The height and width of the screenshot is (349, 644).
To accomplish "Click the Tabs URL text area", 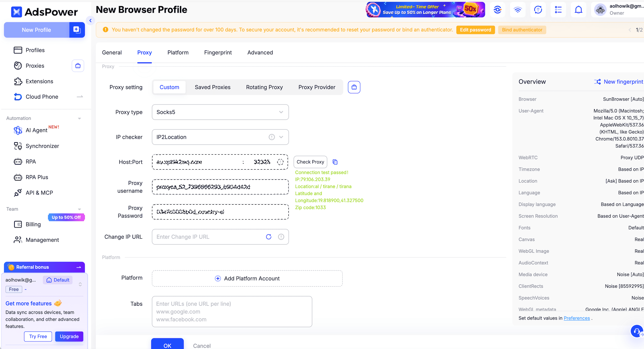I will [x=232, y=312].
